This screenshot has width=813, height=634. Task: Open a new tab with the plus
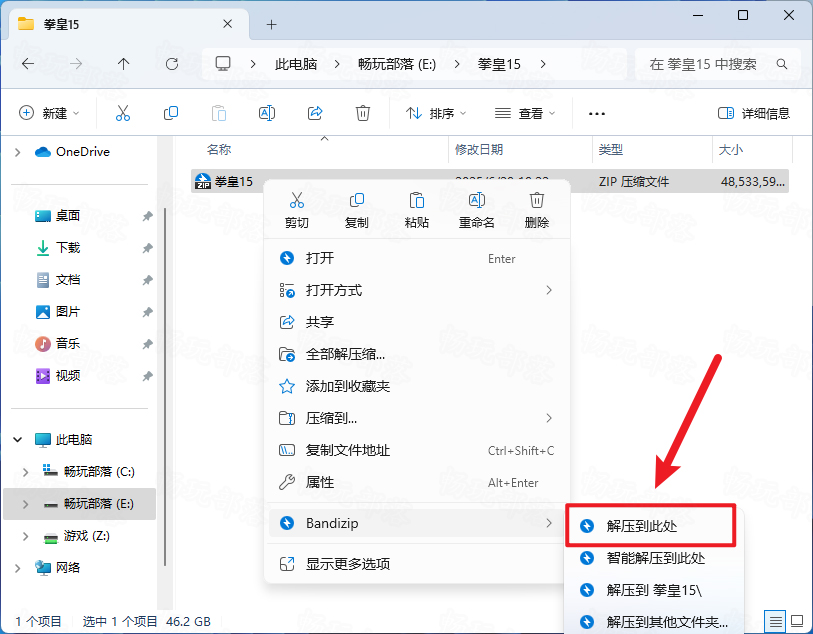coord(271,24)
